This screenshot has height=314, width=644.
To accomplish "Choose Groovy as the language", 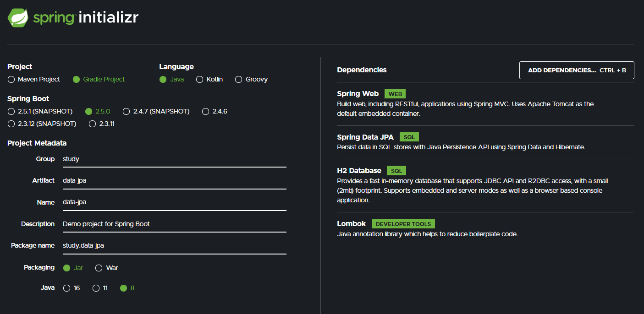I will [x=251, y=79].
